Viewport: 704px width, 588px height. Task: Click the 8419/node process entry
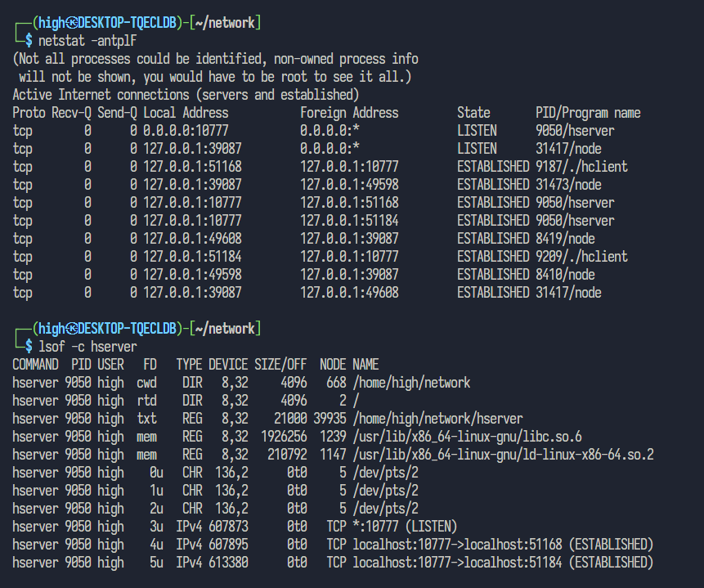565,239
